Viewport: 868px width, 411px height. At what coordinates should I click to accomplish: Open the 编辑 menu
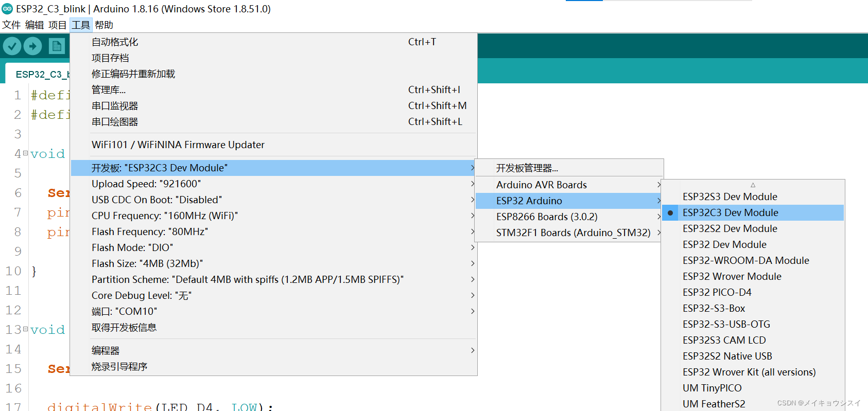[x=34, y=25]
